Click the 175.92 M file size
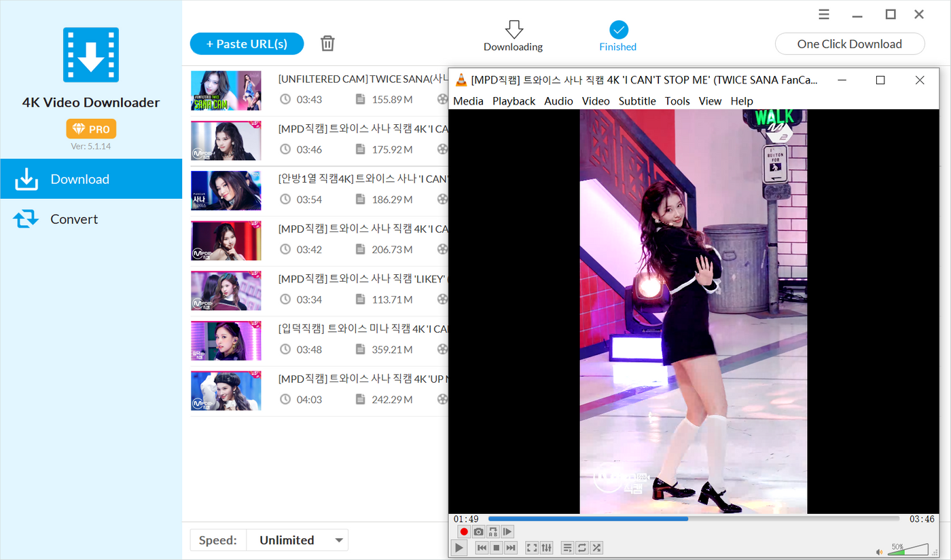Screen dimensions: 951x560 point(393,149)
